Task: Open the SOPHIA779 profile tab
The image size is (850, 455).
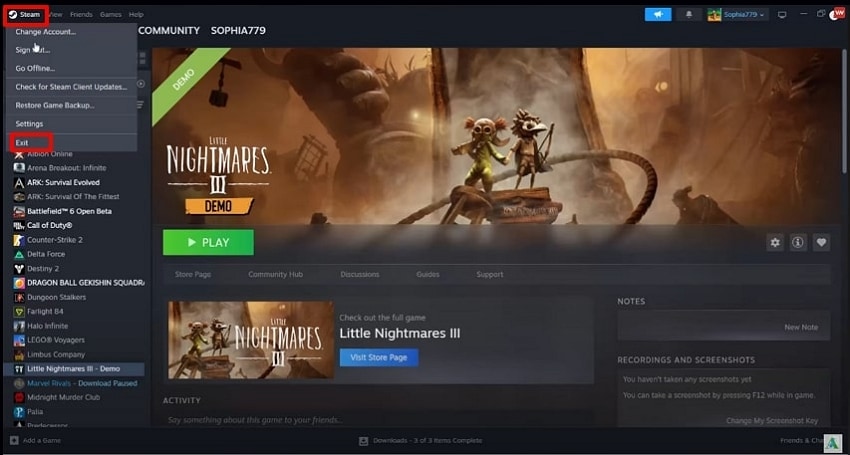Action: point(238,31)
